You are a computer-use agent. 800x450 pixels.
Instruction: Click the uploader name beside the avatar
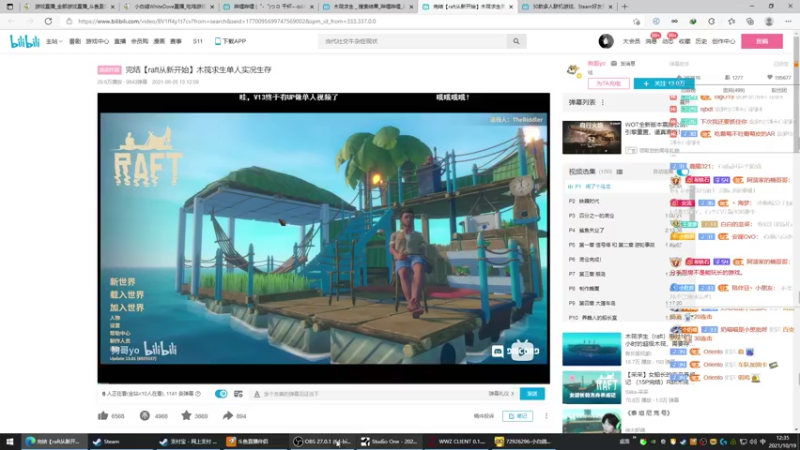(596, 64)
